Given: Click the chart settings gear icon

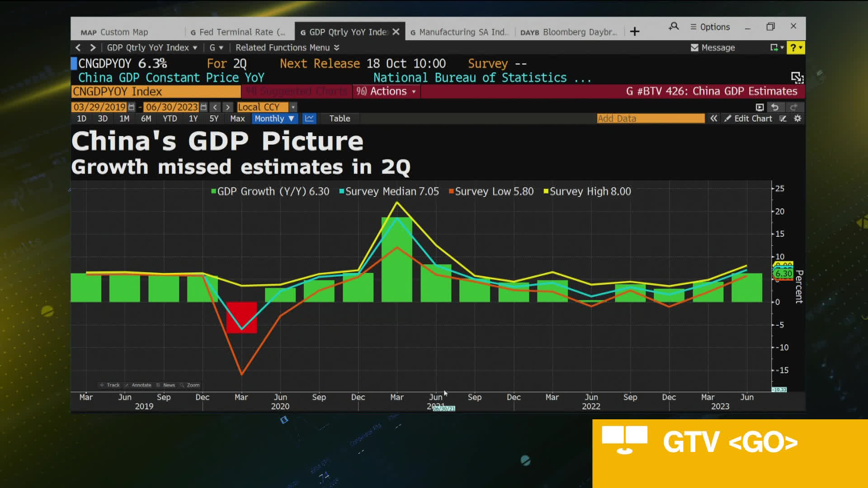Looking at the screenshot, I should 797,118.
